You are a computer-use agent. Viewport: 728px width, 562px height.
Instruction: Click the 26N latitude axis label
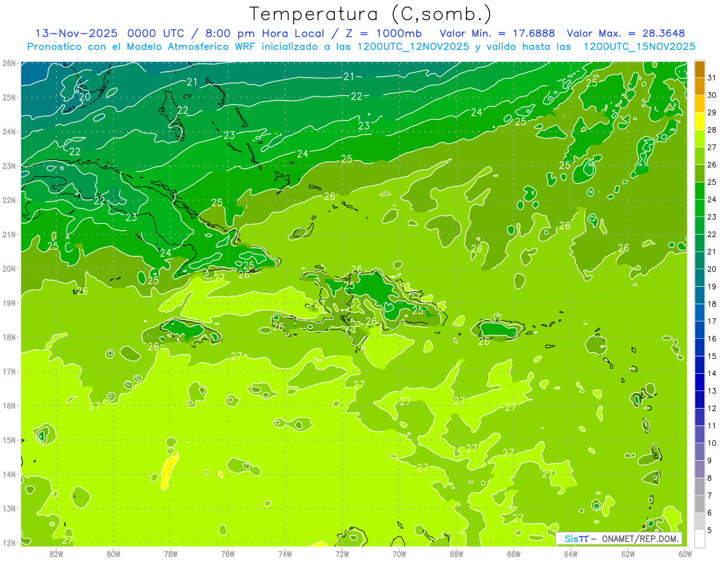9,63
